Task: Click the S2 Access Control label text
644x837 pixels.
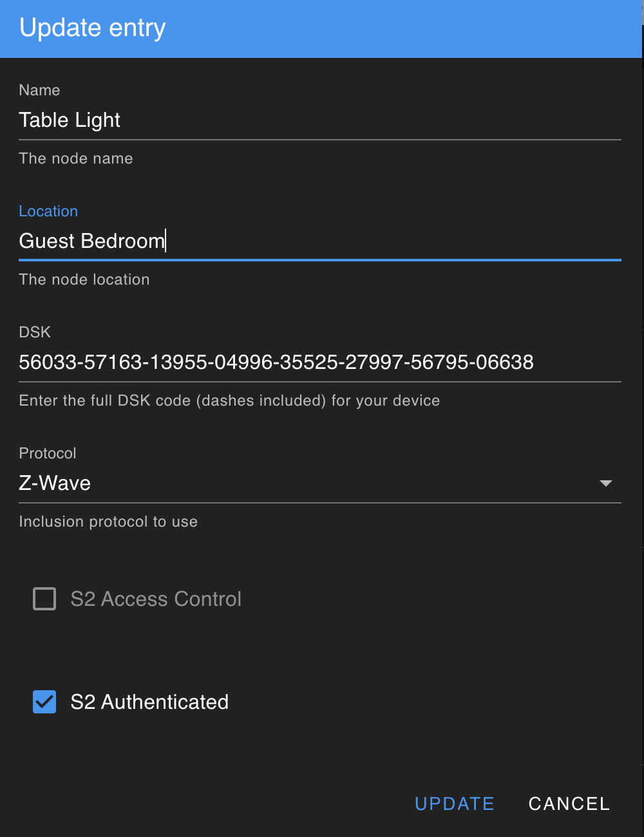Action: click(x=156, y=599)
